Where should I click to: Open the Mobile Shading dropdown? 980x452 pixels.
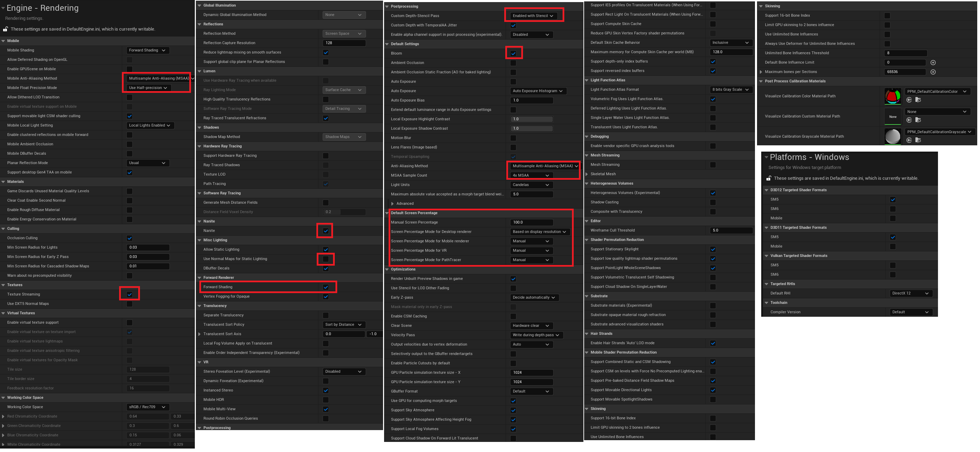[x=147, y=50]
